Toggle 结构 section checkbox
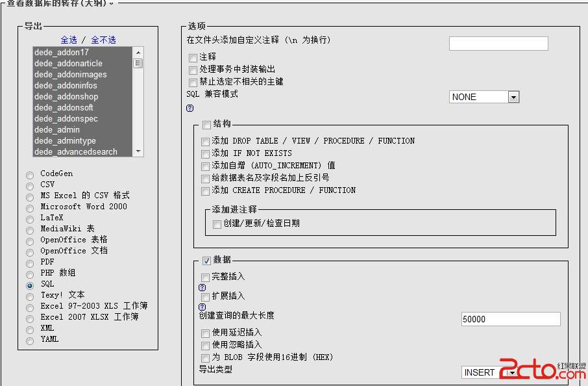The width and height of the screenshot is (588, 386). [206, 125]
